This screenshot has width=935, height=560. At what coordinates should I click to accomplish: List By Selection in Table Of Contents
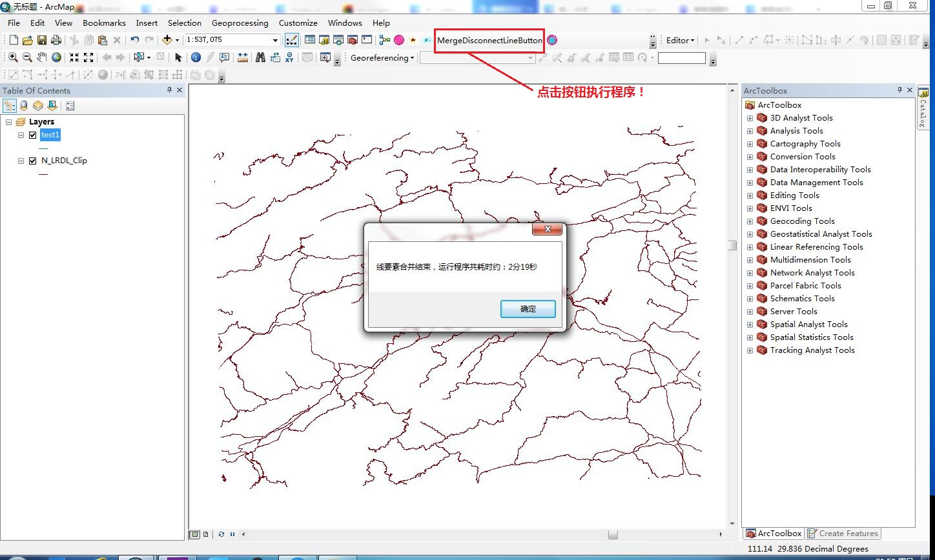point(52,106)
